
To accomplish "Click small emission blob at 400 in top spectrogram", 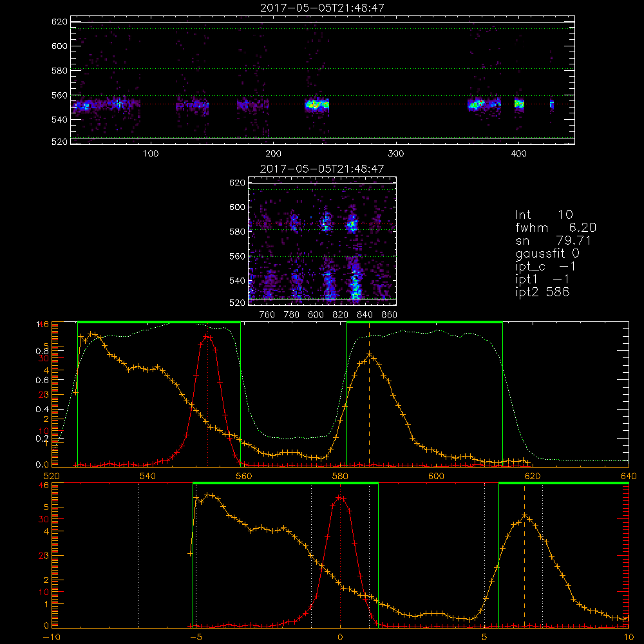I will pyautogui.click(x=519, y=104).
